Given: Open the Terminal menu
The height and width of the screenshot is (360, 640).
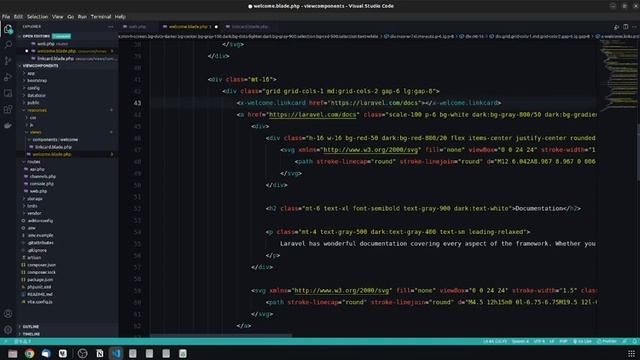Looking at the screenshot, I should pyautogui.click(x=101, y=17).
